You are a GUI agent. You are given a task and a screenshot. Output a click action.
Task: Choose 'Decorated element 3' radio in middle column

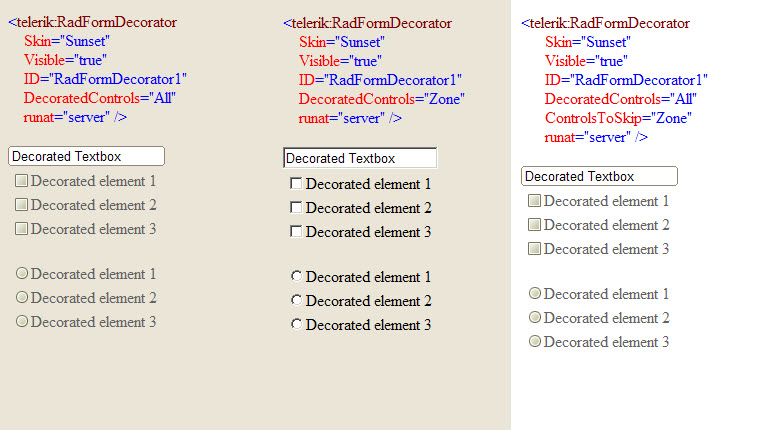tap(296, 324)
